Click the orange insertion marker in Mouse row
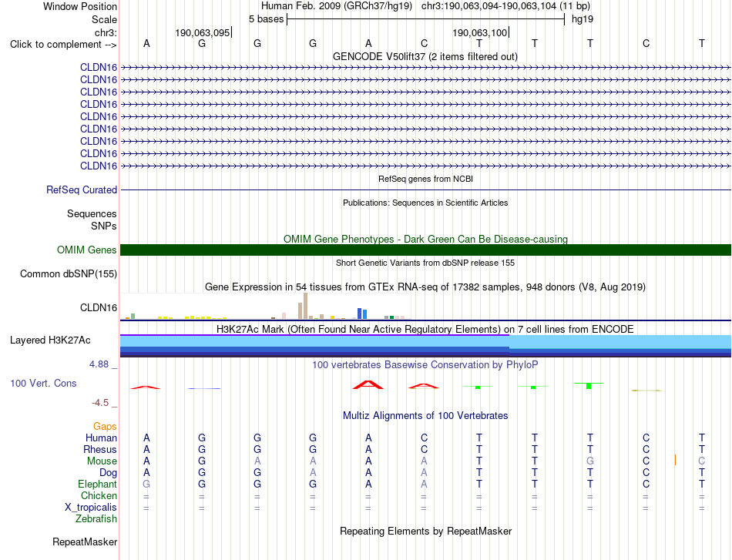This screenshot has height=560, width=732. coord(675,461)
